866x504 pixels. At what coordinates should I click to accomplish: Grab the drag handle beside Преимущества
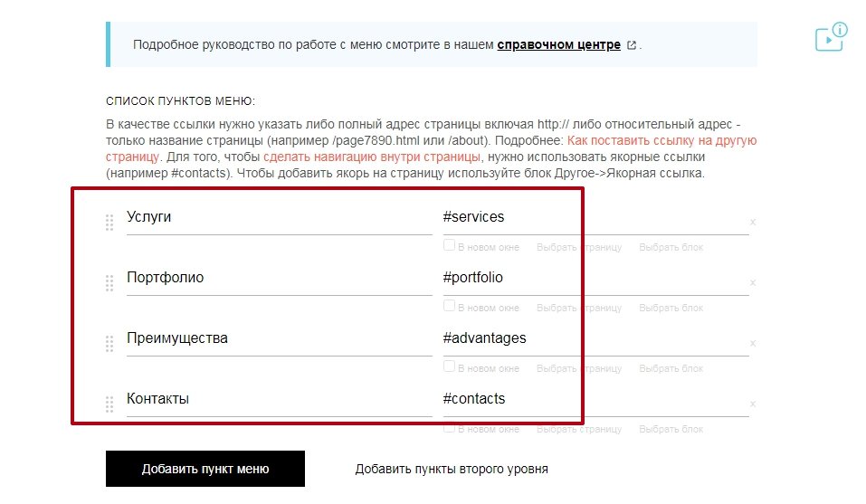pos(109,343)
